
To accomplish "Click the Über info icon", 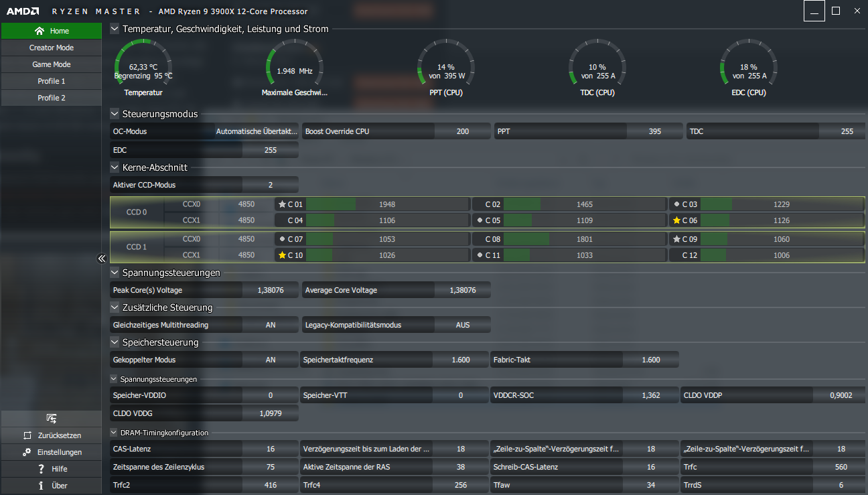I will (x=41, y=486).
